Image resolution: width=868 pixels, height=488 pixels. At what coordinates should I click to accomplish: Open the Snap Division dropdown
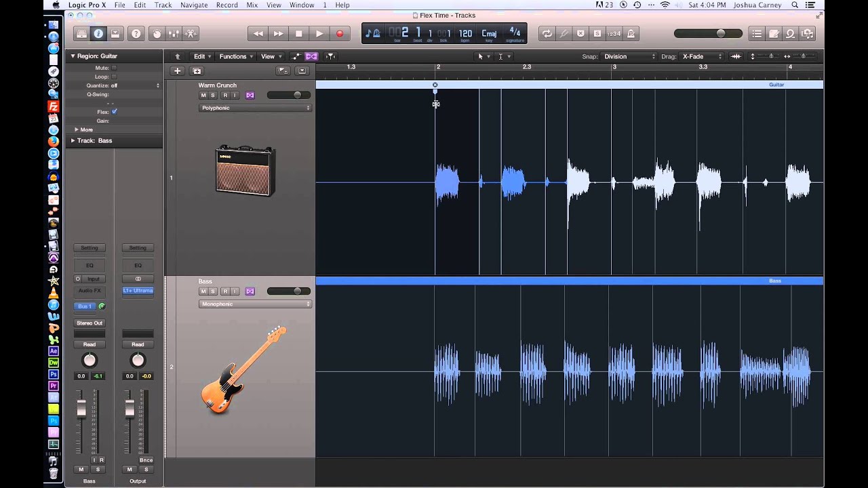tap(629, 56)
